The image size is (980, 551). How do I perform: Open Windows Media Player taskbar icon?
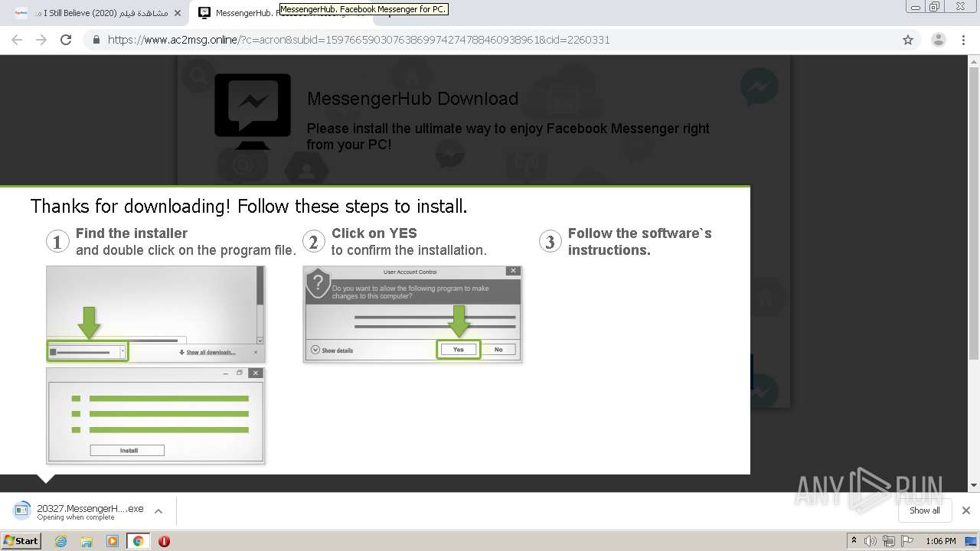point(113,541)
